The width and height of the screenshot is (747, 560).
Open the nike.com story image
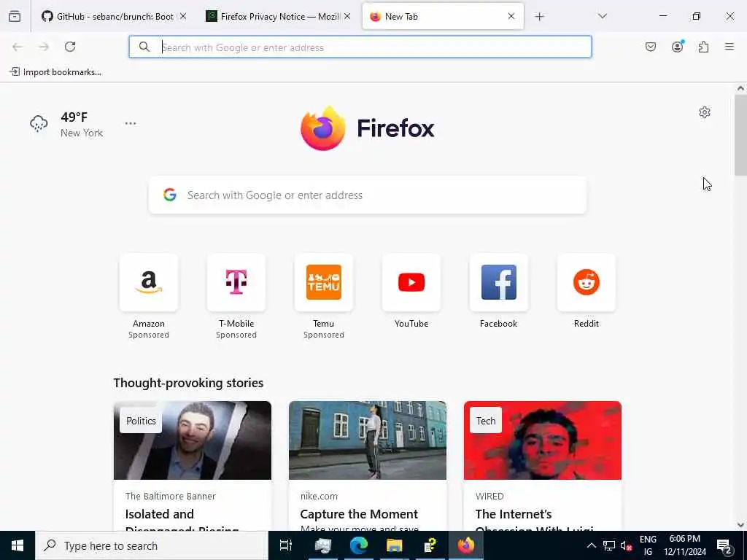pos(368,440)
